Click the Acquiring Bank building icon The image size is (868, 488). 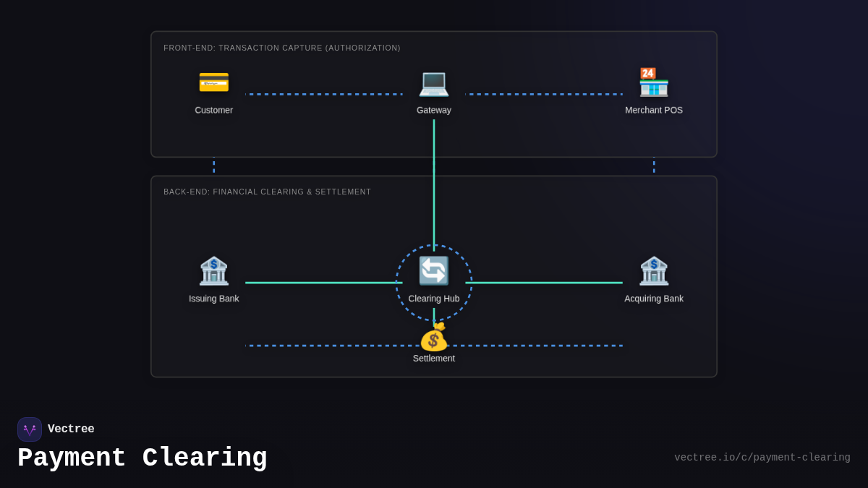(x=654, y=270)
